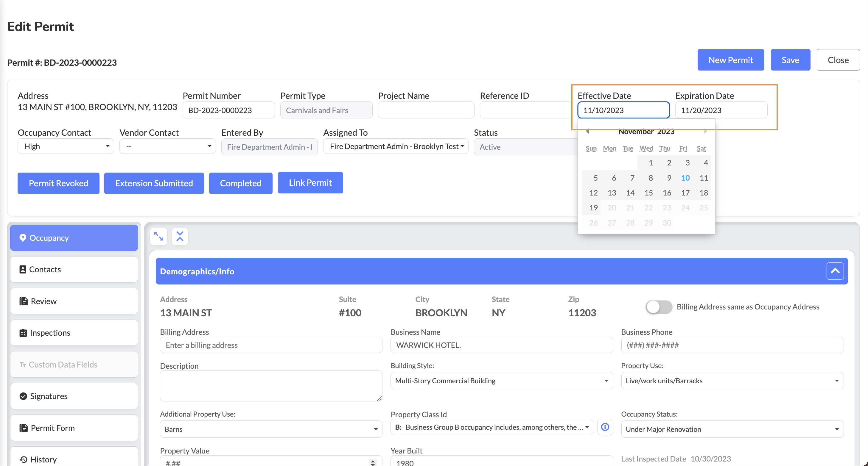Click the Save button
This screenshot has height=466, width=868.
point(790,60)
